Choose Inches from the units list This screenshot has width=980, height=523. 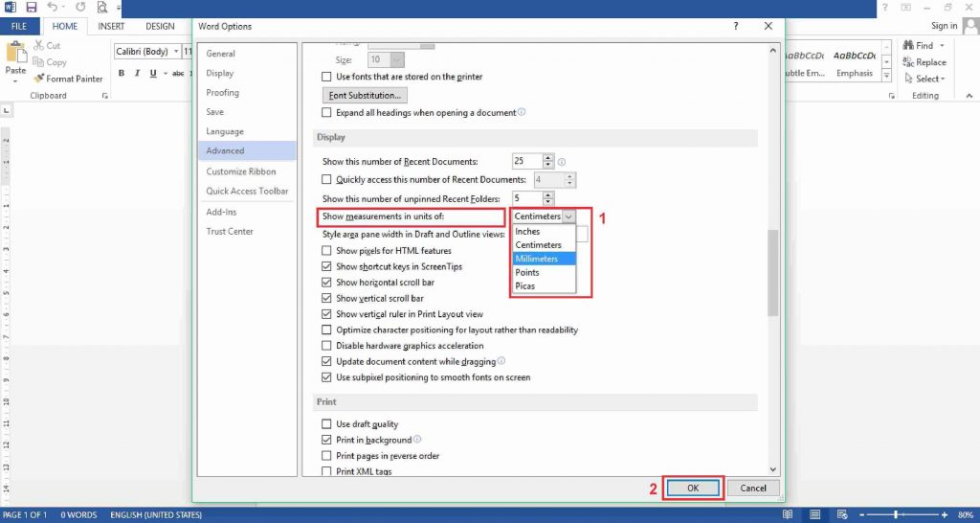(543, 232)
